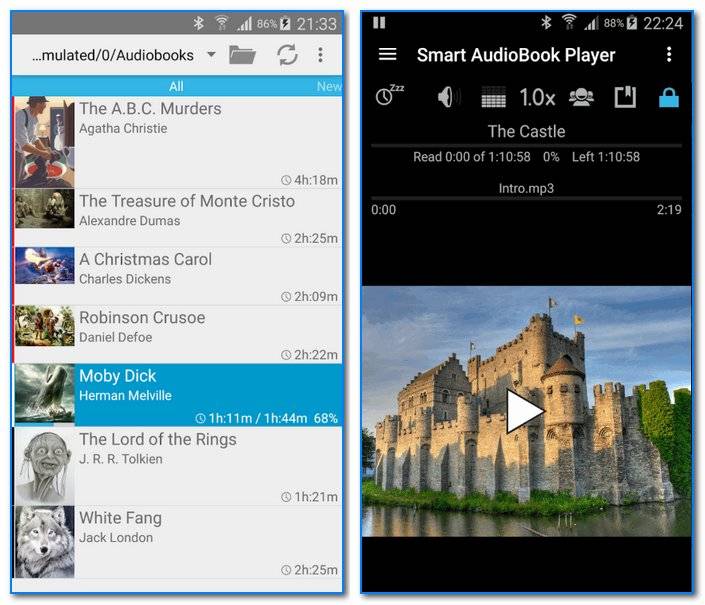Click the Herman Melville author name
This screenshot has width=705, height=605.
point(125,396)
